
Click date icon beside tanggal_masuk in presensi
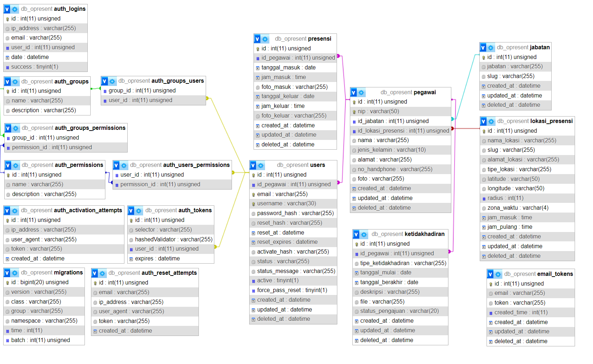coord(257,68)
